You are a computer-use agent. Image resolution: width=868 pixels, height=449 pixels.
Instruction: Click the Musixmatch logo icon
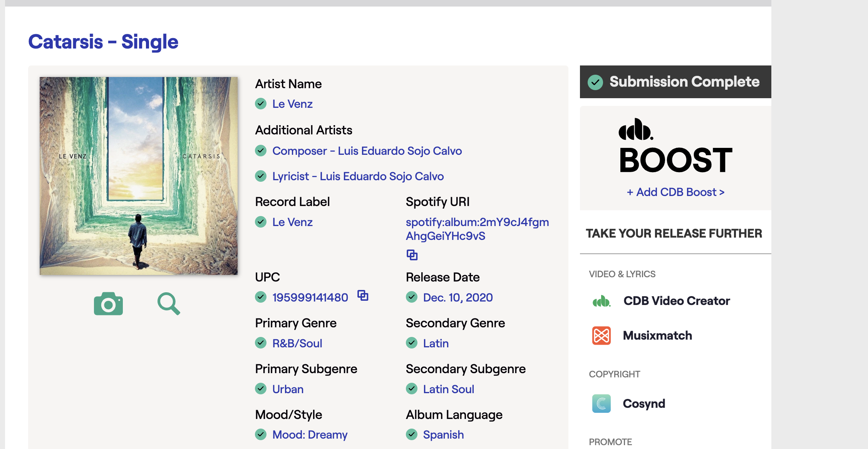[x=602, y=335]
